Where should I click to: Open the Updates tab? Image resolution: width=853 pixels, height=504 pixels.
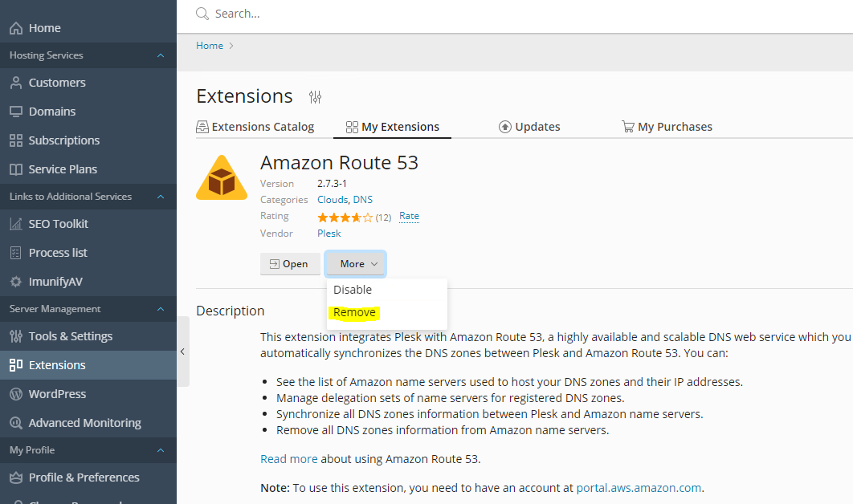click(x=529, y=127)
